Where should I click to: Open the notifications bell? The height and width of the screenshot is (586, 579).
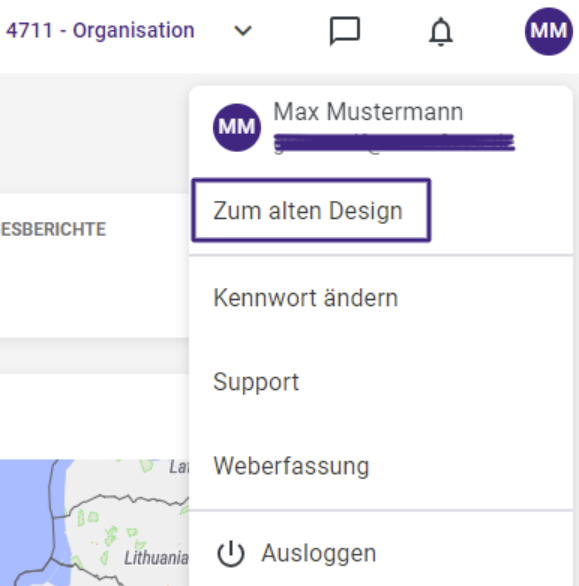[x=441, y=32]
